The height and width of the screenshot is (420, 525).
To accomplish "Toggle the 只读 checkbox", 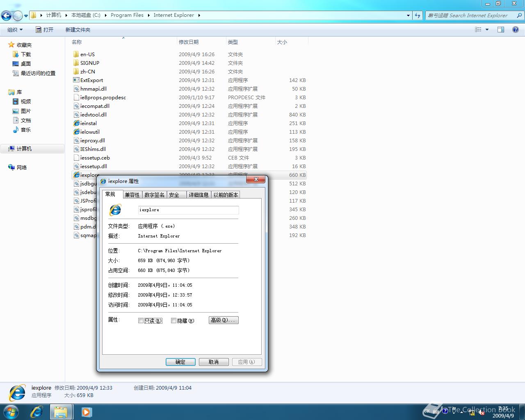I will (141, 321).
